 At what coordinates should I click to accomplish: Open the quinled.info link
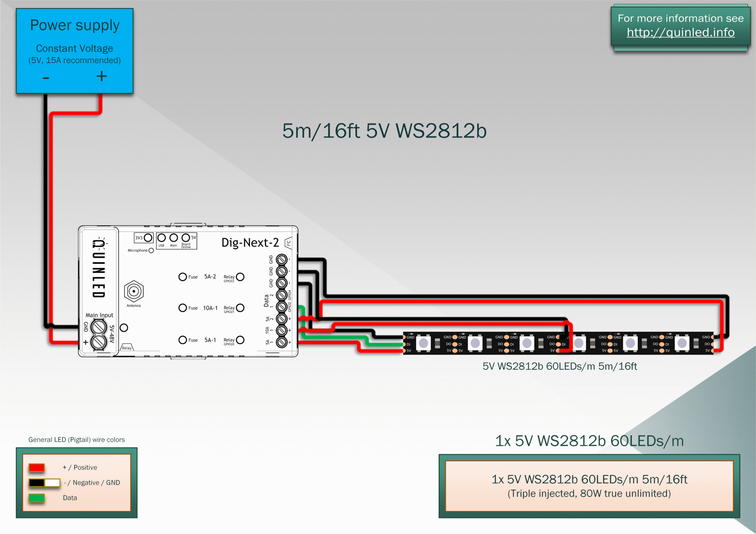(680, 33)
